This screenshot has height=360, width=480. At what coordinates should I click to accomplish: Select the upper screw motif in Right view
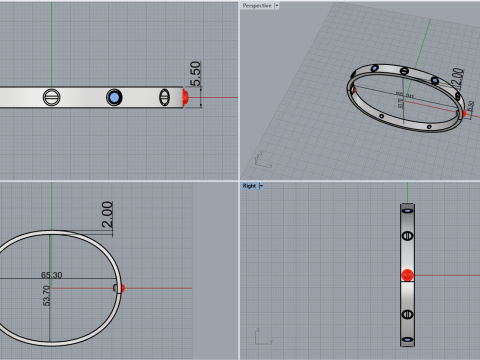407,236
